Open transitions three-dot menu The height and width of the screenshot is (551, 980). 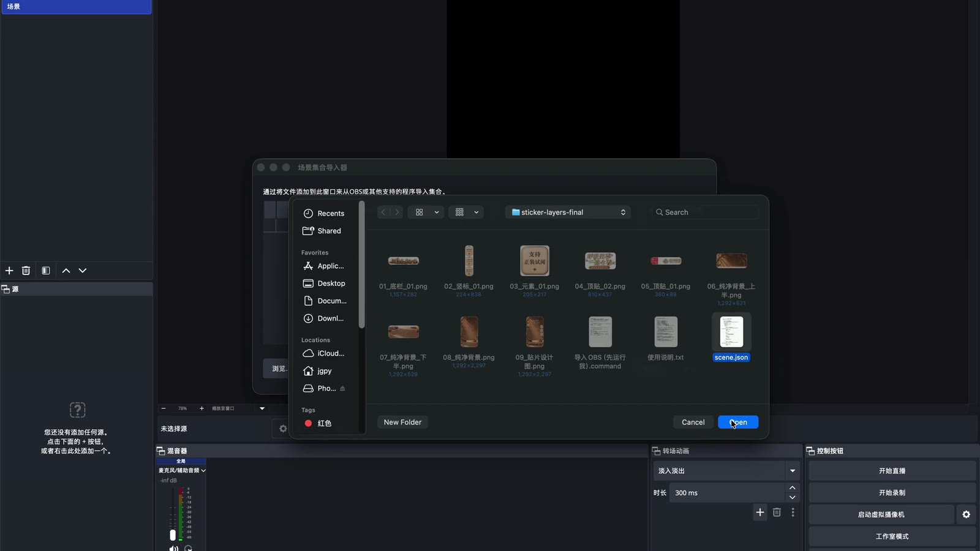(793, 512)
